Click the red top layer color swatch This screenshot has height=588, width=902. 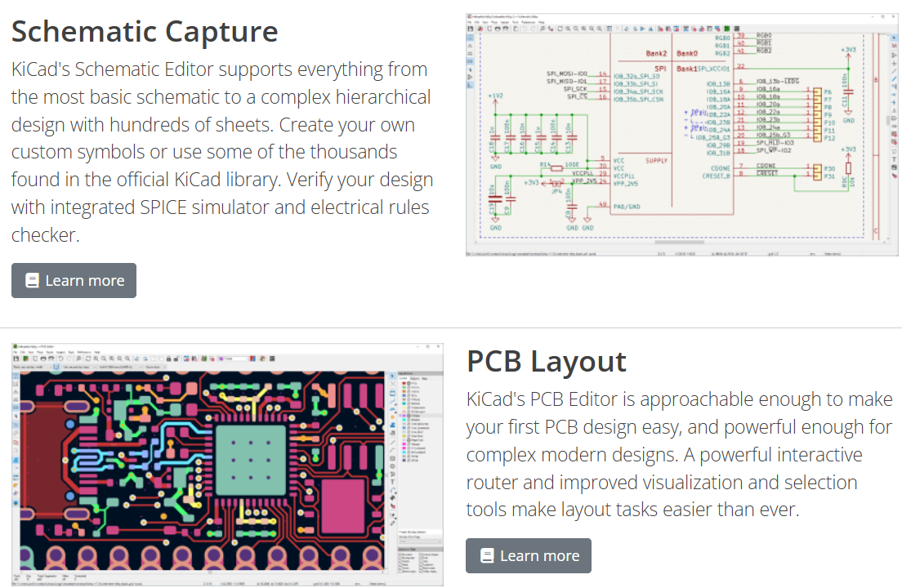pyautogui.click(x=403, y=384)
